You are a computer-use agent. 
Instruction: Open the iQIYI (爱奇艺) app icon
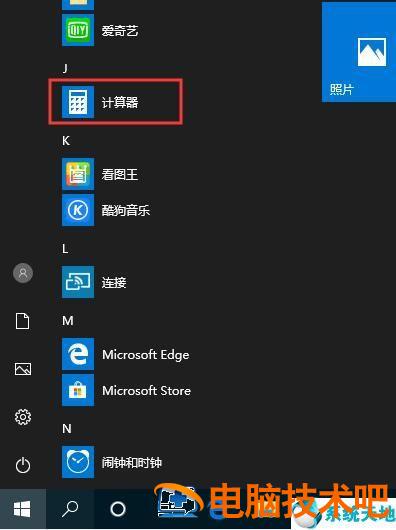pyautogui.click(x=78, y=30)
